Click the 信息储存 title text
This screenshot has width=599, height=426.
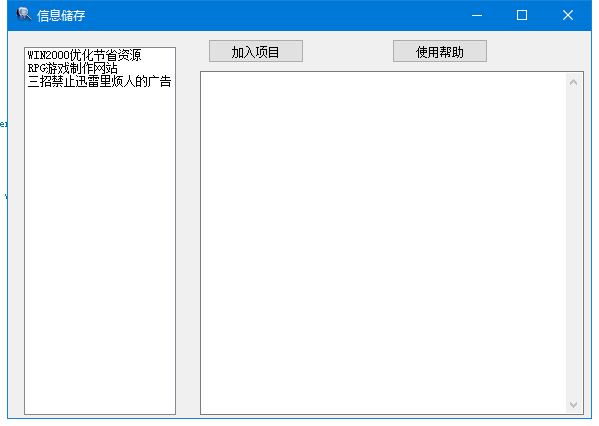point(61,16)
